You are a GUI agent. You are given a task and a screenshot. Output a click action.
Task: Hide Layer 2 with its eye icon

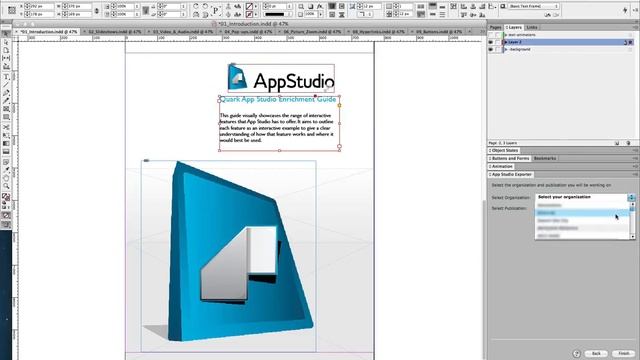click(491, 42)
